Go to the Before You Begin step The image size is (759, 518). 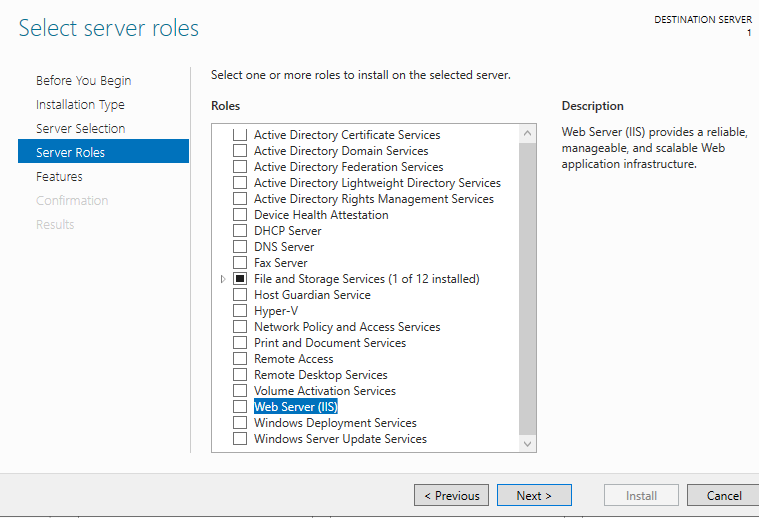point(83,80)
